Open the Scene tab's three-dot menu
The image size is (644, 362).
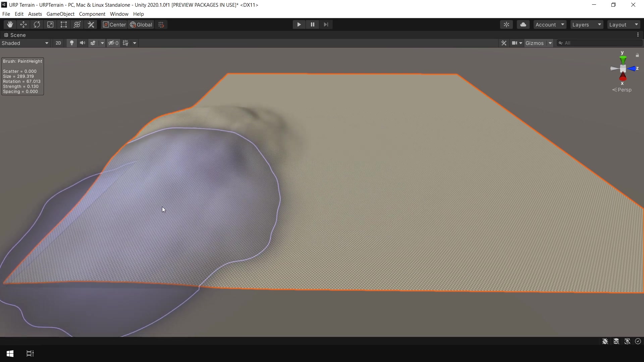click(x=638, y=35)
